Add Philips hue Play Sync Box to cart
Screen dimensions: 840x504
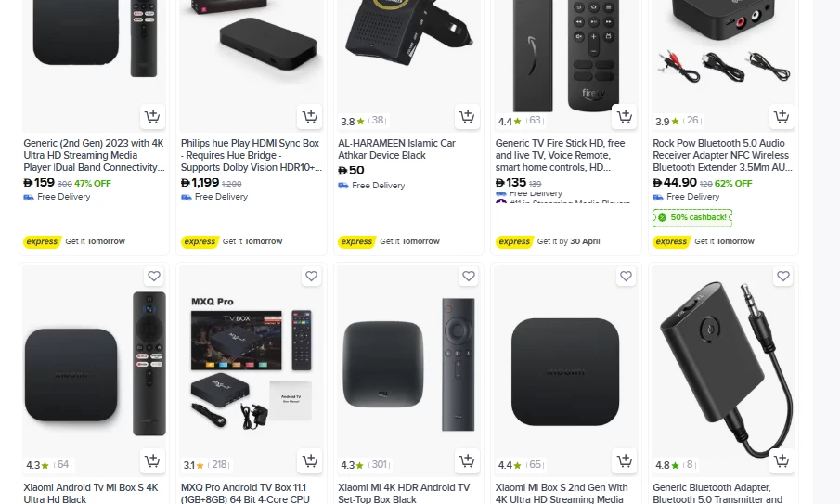pyautogui.click(x=310, y=116)
